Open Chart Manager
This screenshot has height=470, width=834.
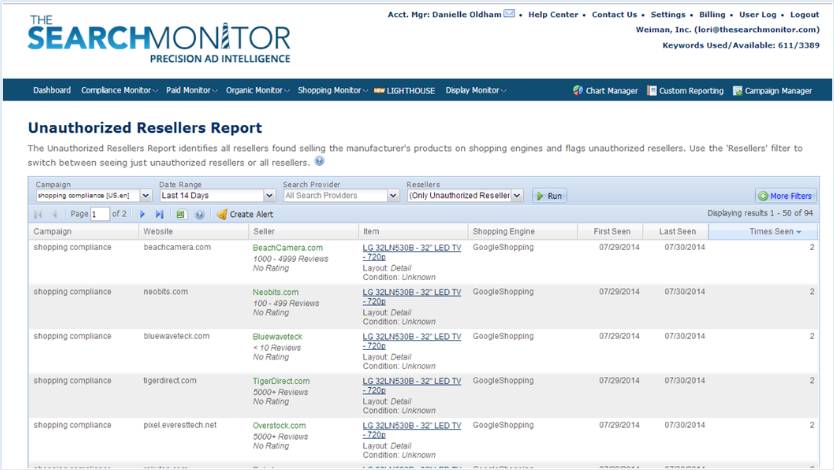(x=605, y=91)
